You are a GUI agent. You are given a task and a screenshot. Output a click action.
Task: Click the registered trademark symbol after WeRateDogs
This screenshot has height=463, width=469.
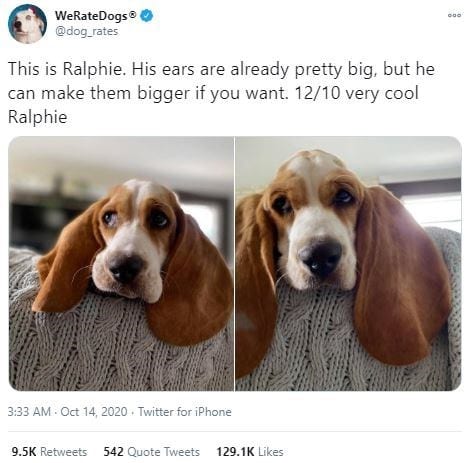(x=133, y=14)
